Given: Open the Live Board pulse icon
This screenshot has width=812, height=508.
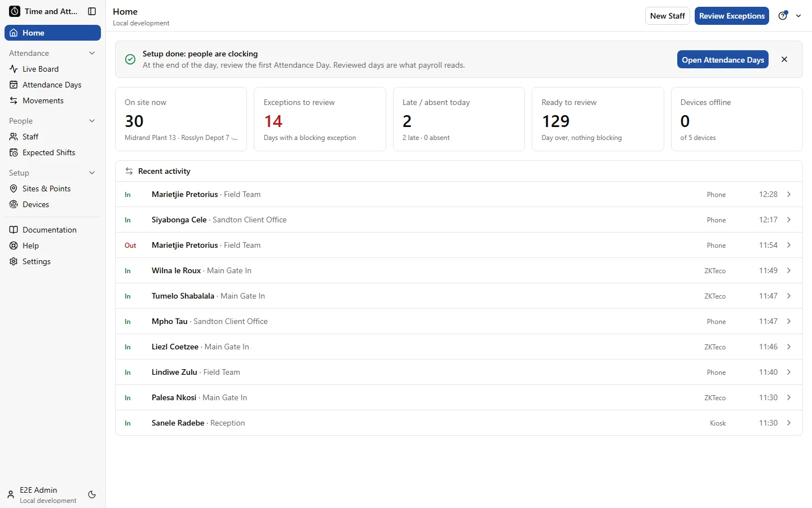Looking at the screenshot, I should [x=14, y=69].
